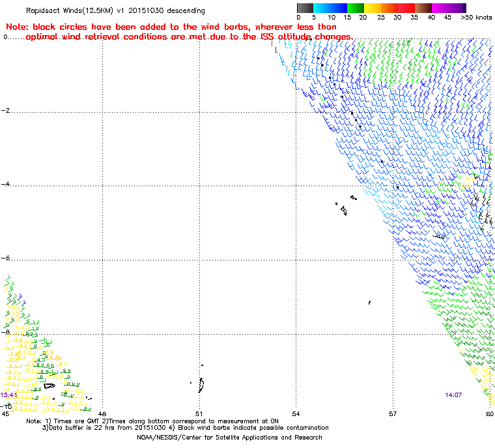Click the green 15-20 knots legend segment
This screenshot has height=448, width=495.
pyautogui.click(x=356, y=8)
